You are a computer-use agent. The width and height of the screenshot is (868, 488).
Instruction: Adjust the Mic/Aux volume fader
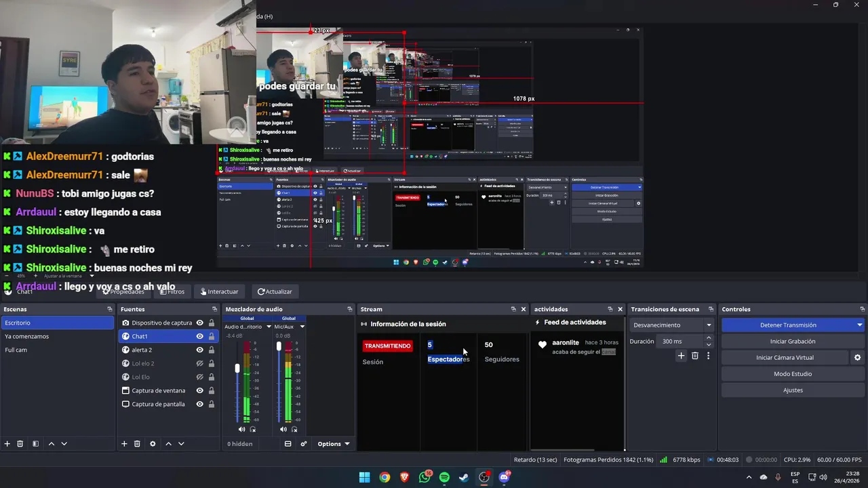click(279, 346)
